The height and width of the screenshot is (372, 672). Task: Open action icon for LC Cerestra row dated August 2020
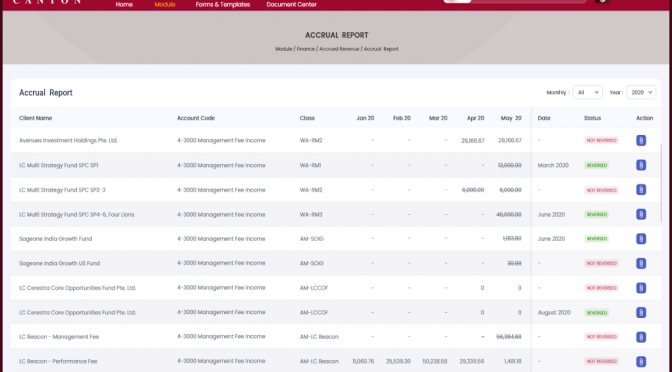[x=641, y=312]
